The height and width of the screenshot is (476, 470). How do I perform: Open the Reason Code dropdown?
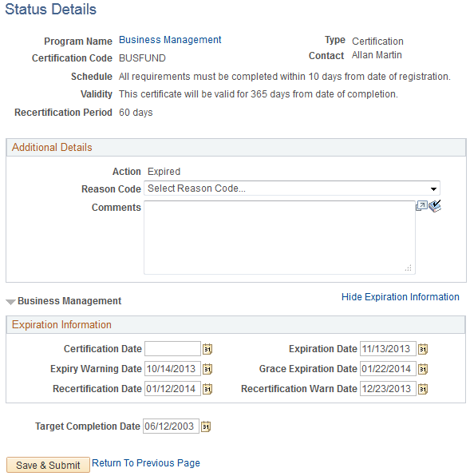click(292, 188)
